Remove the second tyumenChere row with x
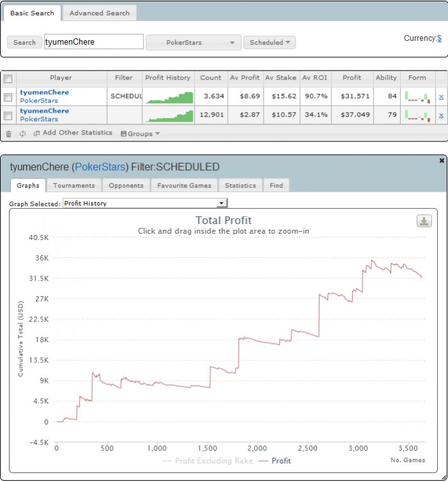 tap(440, 115)
